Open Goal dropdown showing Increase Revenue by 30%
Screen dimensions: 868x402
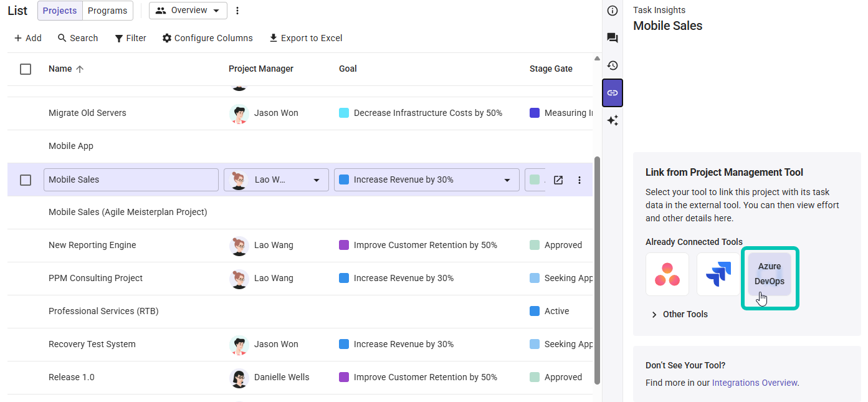coord(426,180)
